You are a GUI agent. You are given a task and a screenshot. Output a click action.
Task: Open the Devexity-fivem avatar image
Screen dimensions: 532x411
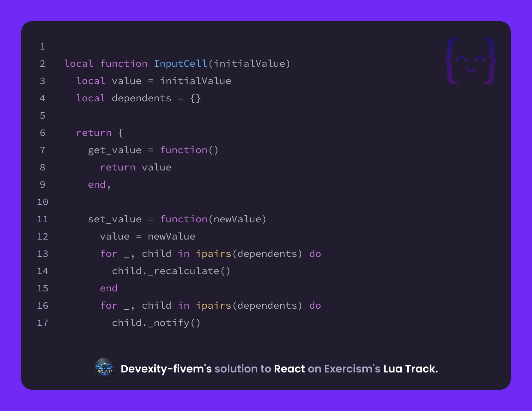click(x=105, y=368)
